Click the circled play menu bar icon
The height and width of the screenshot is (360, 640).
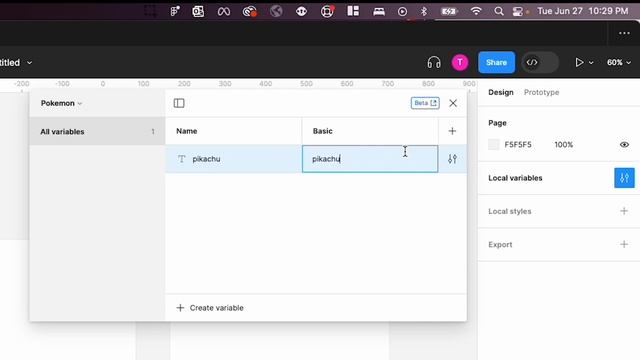402,11
